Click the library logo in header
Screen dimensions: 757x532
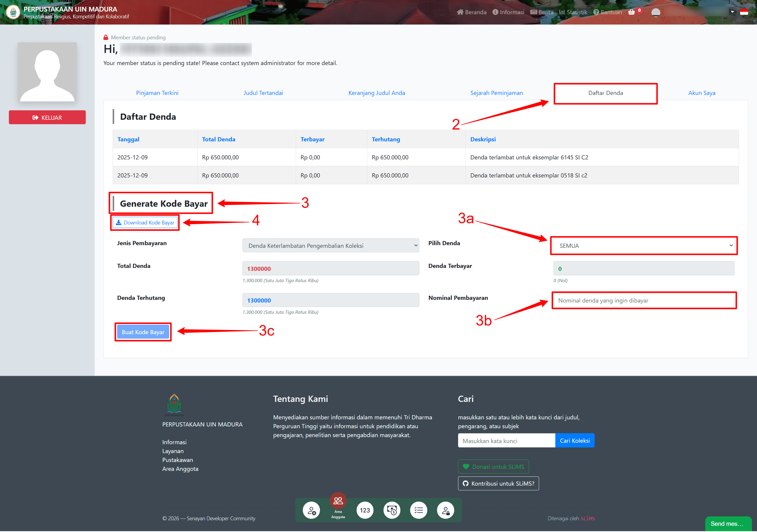[13, 12]
